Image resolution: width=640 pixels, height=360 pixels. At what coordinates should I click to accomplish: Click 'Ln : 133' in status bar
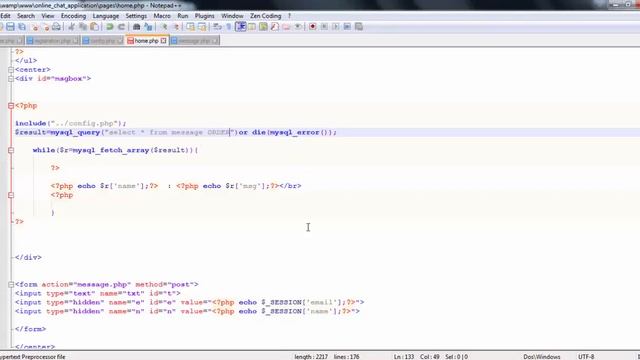point(404,357)
